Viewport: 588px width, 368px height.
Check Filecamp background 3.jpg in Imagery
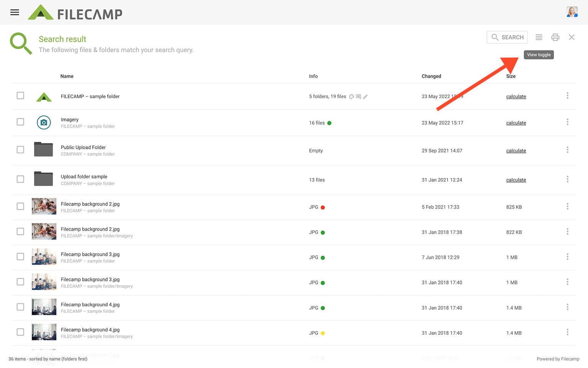pyautogui.click(x=20, y=282)
